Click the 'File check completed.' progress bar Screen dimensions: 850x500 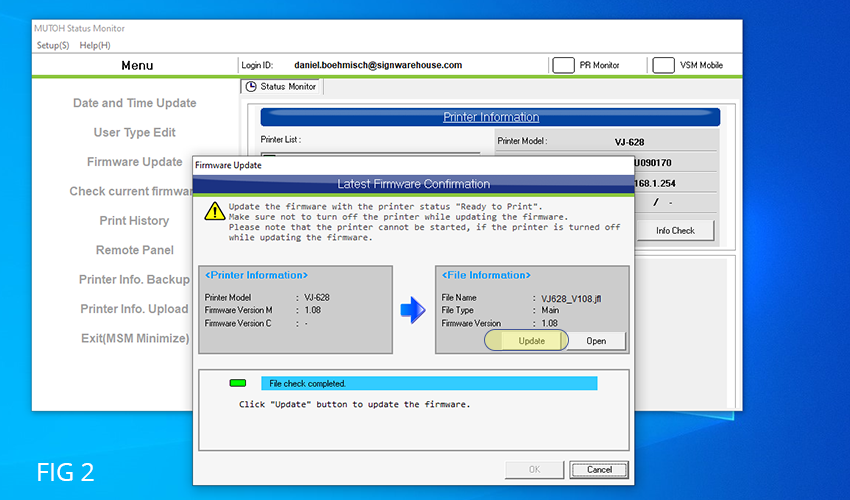pyautogui.click(x=429, y=383)
